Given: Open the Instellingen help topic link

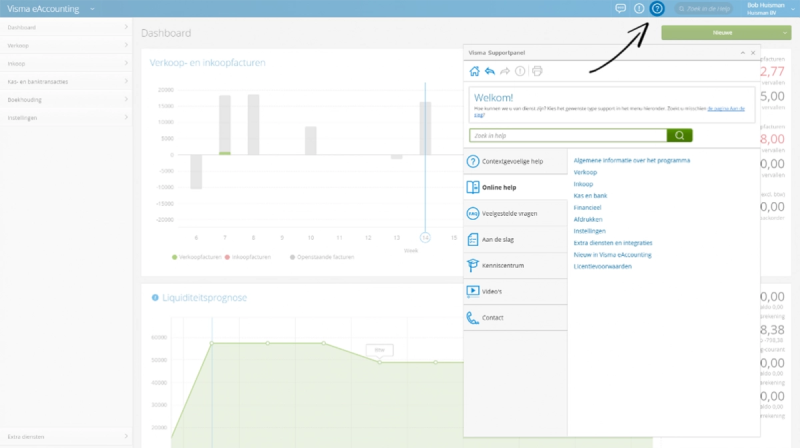Looking at the screenshot, I should click(589, 231).
